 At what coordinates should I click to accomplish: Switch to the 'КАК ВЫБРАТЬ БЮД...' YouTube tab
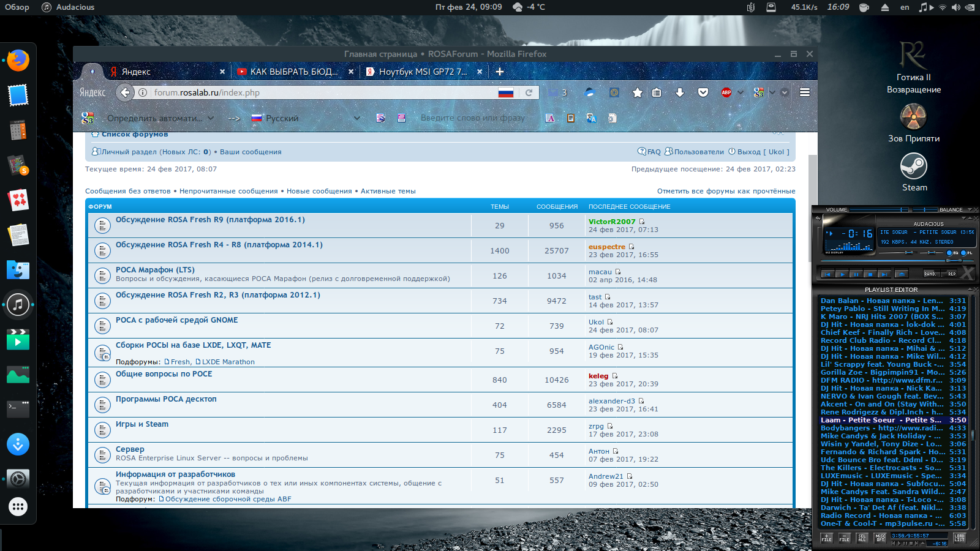click(x=294, y=72)
